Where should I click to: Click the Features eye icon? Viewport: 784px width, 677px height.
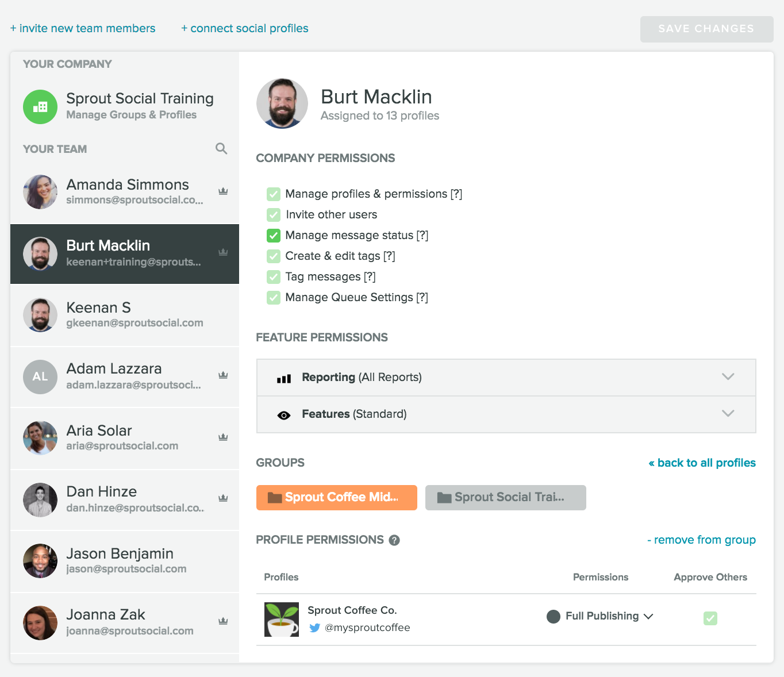(284, 415)
